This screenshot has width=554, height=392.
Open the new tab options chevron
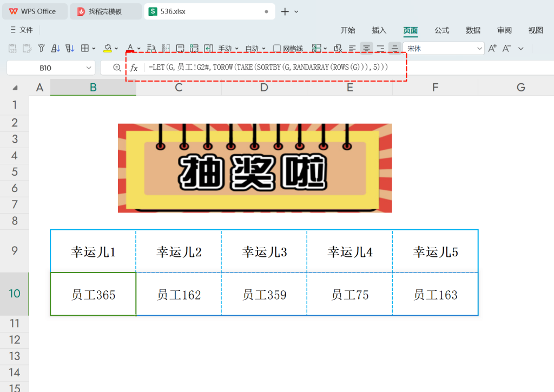(296, 12)
